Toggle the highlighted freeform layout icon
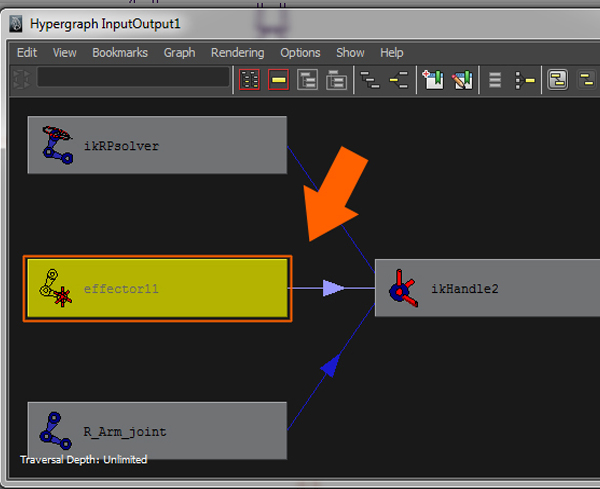Screen dimensions: 600x489 coord(558,80)
